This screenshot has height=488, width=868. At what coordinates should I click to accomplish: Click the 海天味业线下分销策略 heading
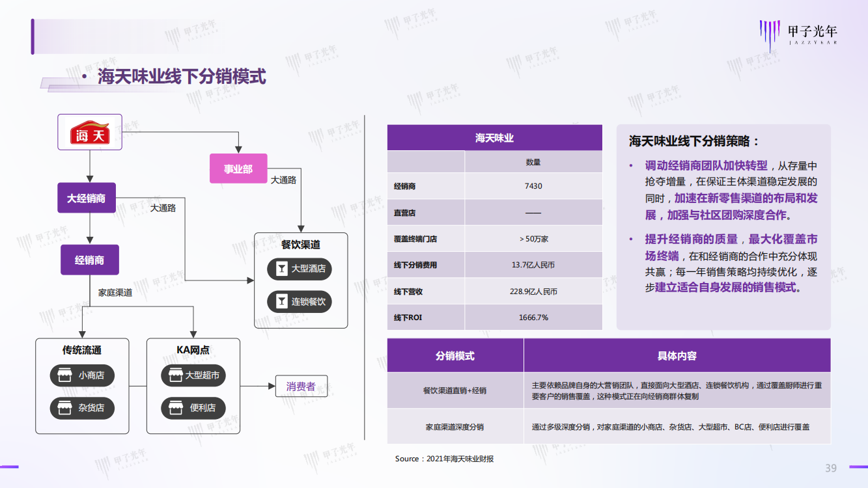point(693,141)
